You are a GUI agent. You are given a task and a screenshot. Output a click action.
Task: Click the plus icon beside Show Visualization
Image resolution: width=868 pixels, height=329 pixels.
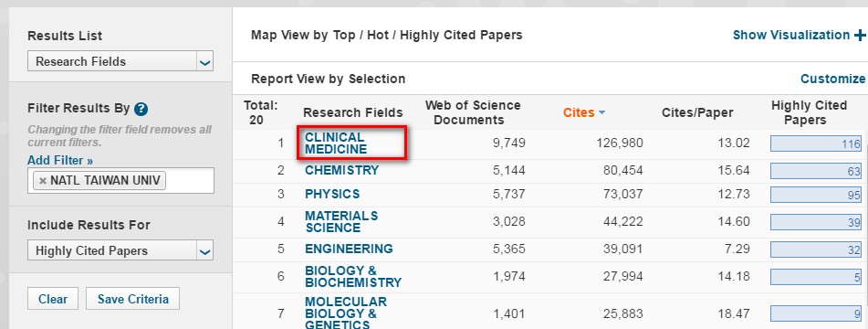(860, 35)
